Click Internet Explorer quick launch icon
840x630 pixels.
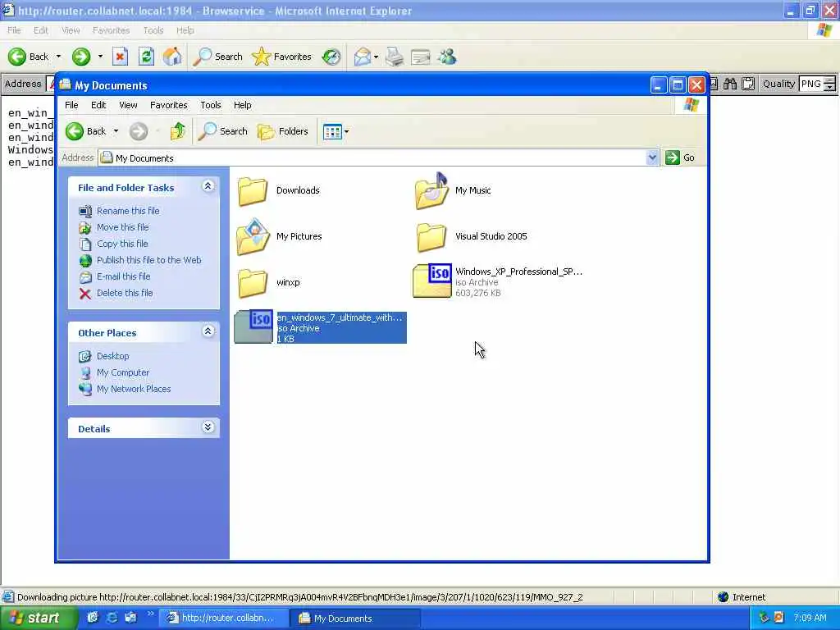point(112,618)
